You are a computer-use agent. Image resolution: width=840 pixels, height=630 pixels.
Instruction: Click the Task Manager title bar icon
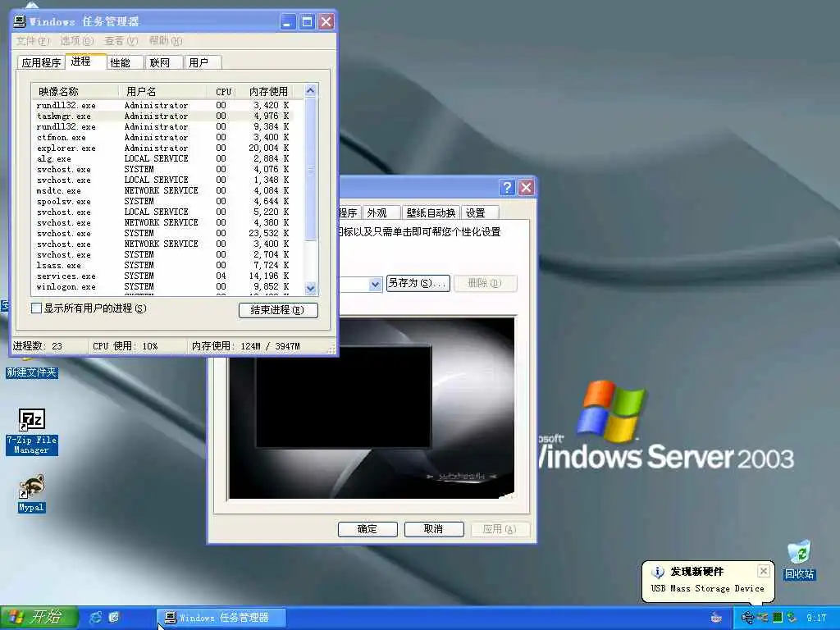click(20, 21)
